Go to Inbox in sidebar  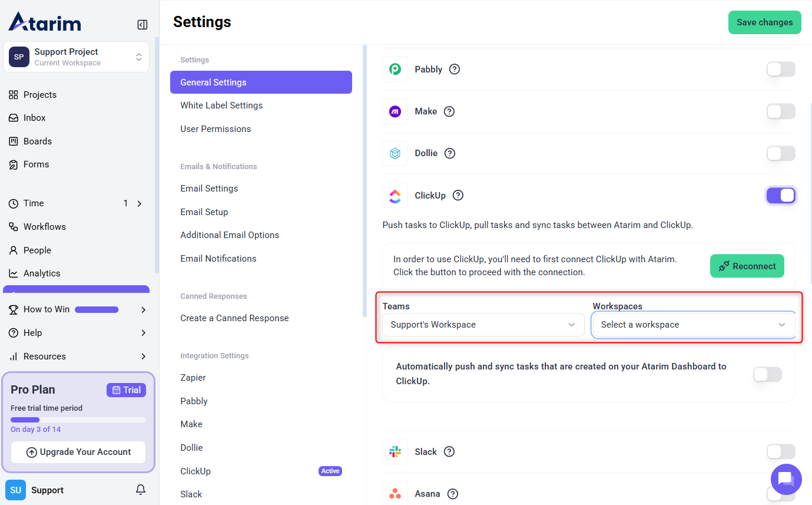[34, 118]
